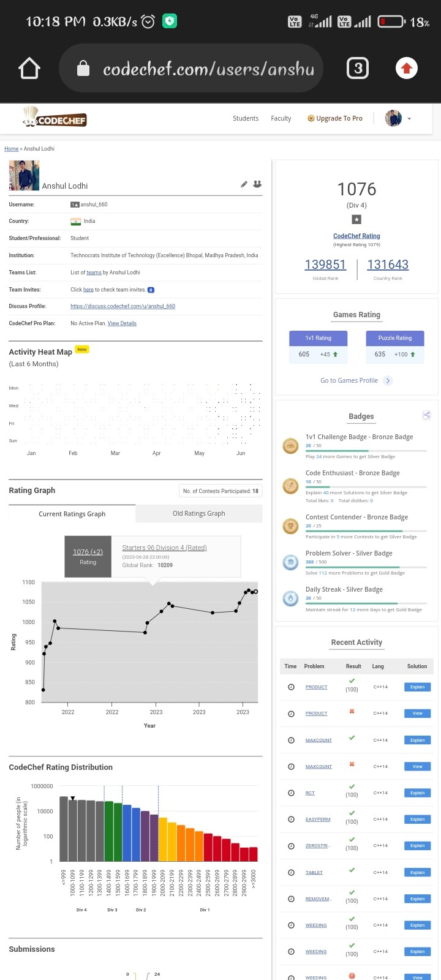Click the team invites count badge 0
Image resolution: width=441 pixels, height=980 pixels.
(151, 290)
